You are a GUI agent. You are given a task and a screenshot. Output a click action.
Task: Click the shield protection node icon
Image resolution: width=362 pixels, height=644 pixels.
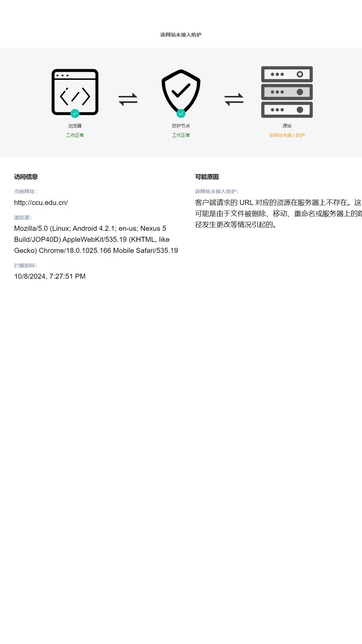pyautogui.click(x=181, y=91)
